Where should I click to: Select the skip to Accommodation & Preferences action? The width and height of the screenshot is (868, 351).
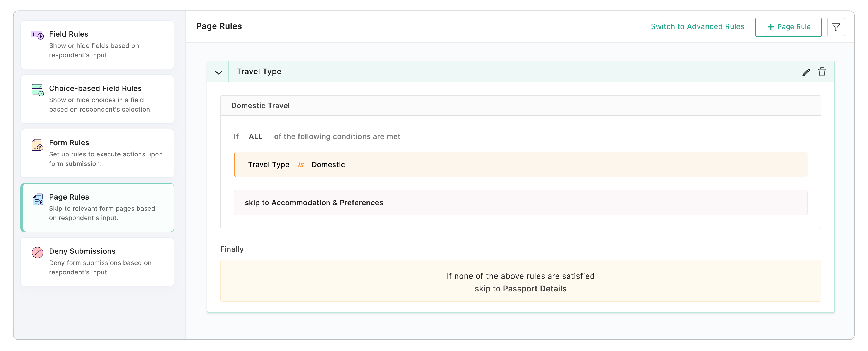tap(314, 202)
